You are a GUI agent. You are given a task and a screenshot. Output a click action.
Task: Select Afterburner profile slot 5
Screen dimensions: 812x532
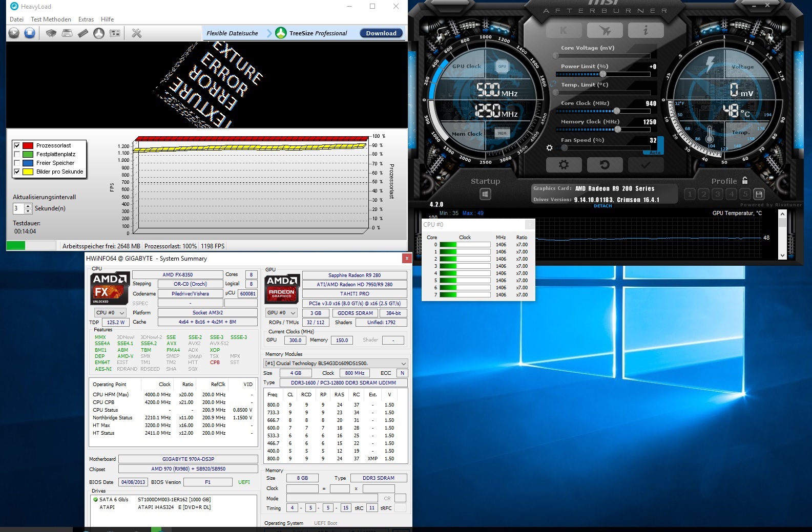[x=745, y=194]
